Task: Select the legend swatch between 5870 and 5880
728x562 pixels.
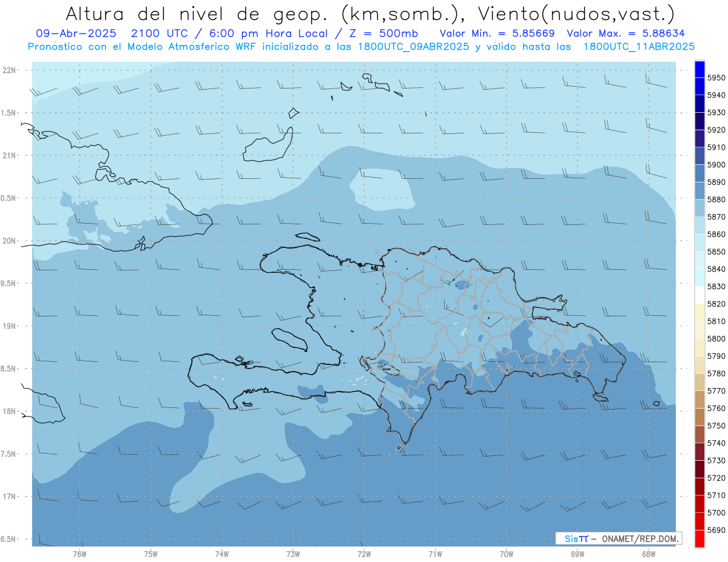Action: click(699, 208)
